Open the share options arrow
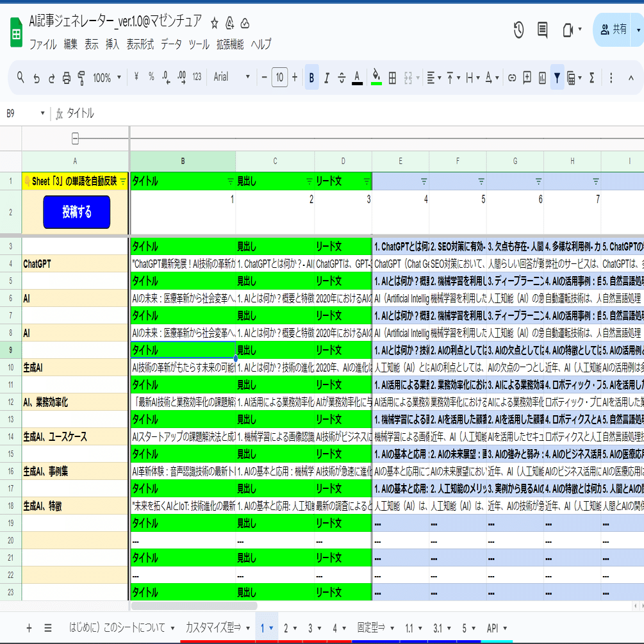The image size is (644, 644). coord(638,30)
